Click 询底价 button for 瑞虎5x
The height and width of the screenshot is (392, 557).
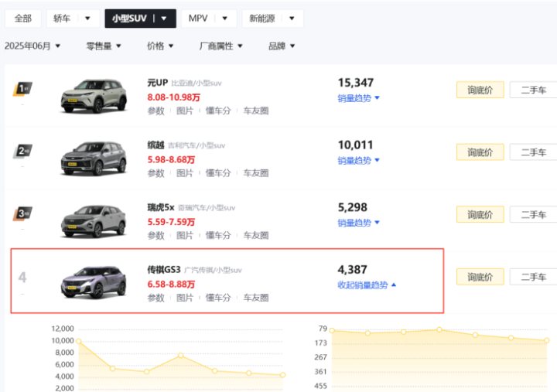click(x=480, y=214)
